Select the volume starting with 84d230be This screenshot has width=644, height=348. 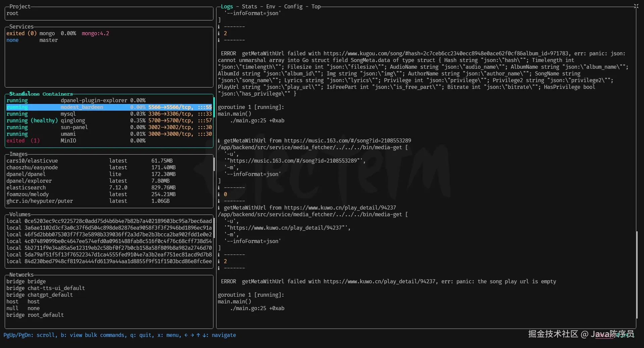click(x=109, y=262)
